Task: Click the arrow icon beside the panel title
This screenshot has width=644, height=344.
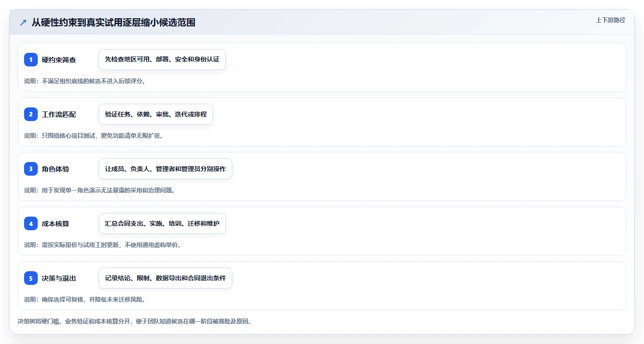Action: click(23, 23)
